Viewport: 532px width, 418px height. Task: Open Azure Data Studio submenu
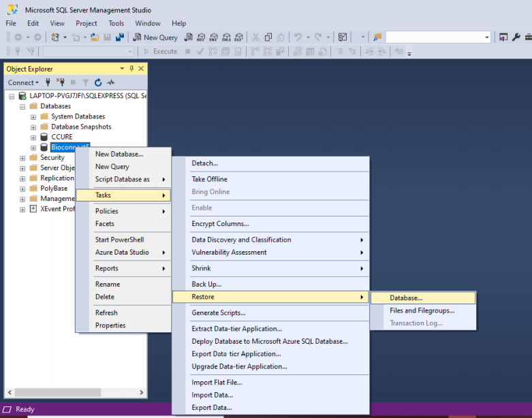[123, 252]
